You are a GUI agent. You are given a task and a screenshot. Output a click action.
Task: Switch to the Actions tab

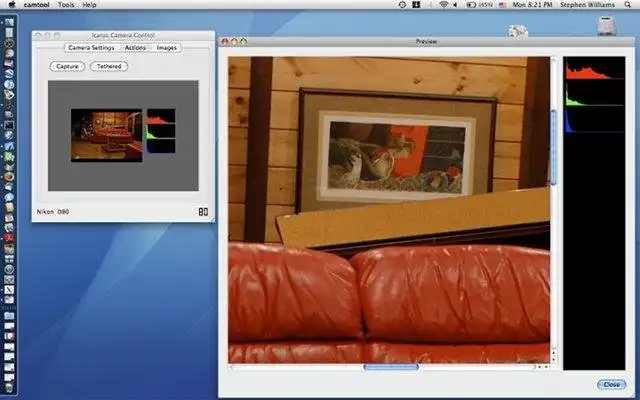pos(135,48)
